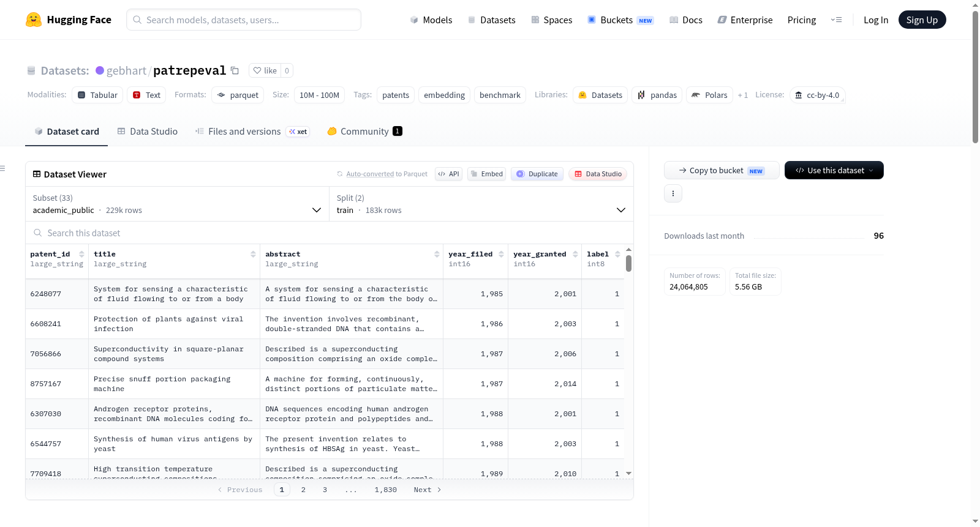Open the navigation more-menu icon
The height and width of the screenshot is (527, 980).
coord(836,20)
